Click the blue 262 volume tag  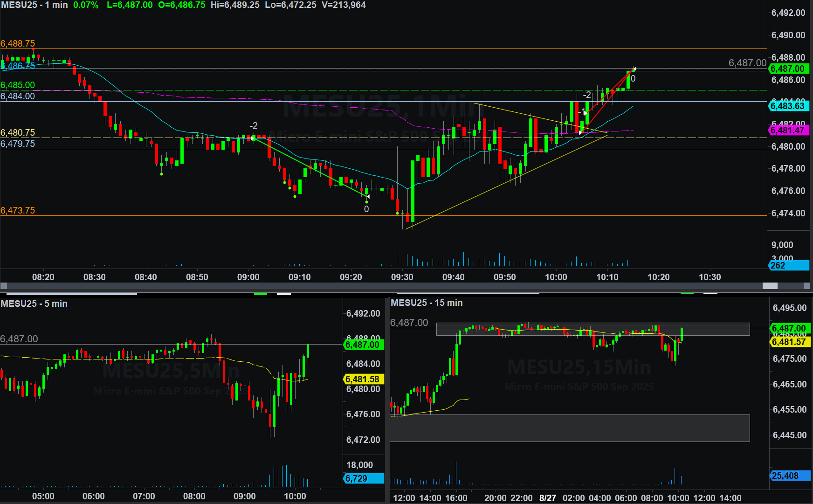pyautogui.click(x=788, y=265)
